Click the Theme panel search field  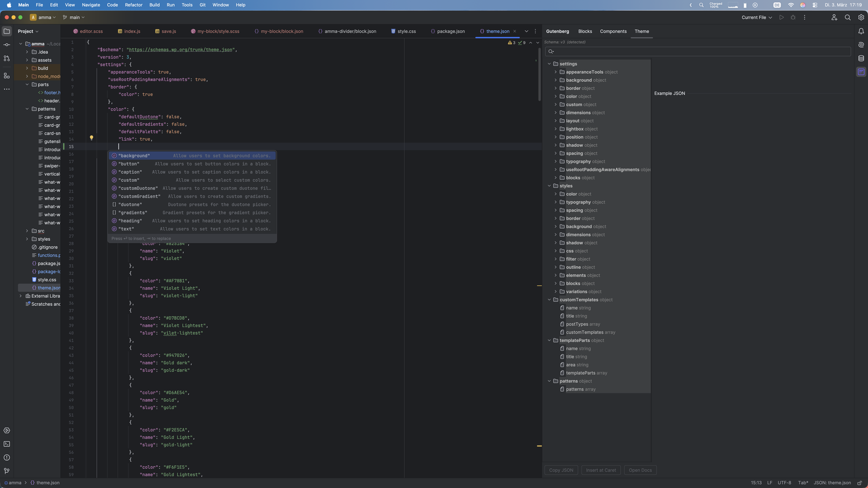[x=698, y=52]
